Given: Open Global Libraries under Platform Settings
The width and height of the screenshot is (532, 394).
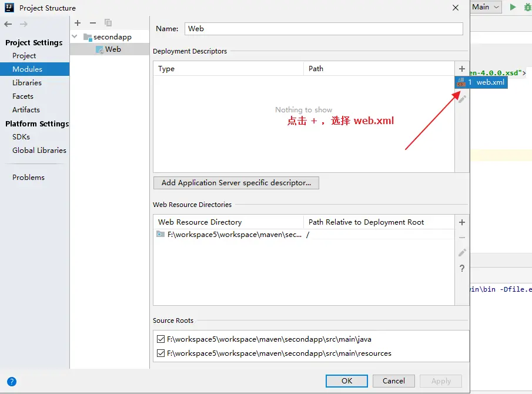Looking at the screenshot, I should [39, 151].
